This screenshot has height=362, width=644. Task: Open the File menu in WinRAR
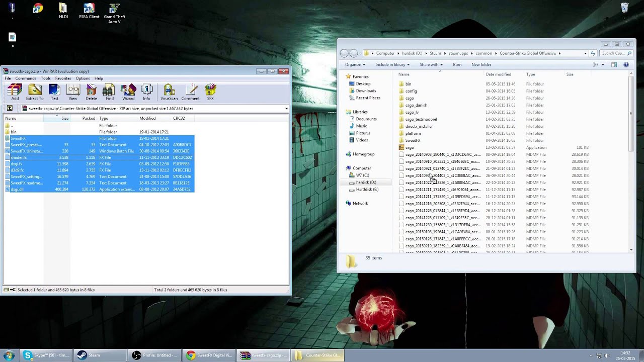8,78
